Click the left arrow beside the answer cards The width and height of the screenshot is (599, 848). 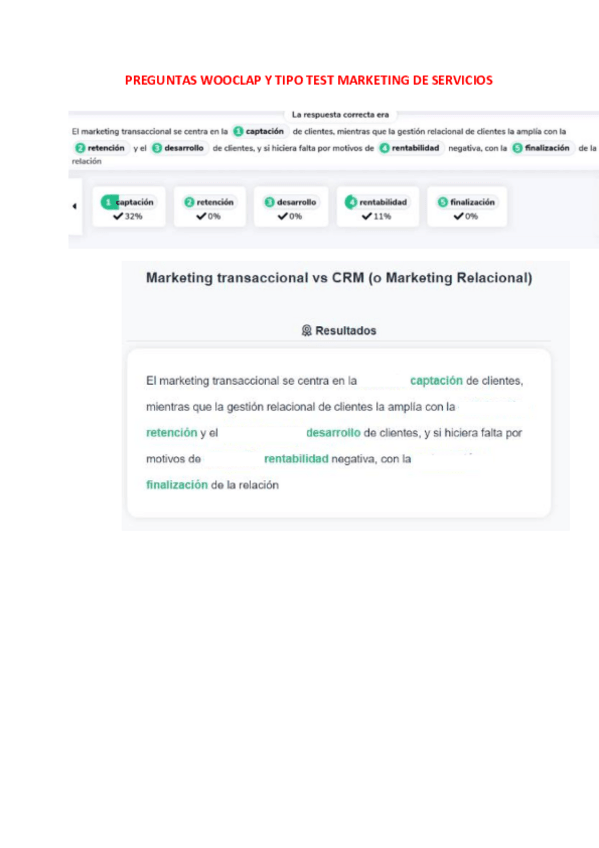[x=74, y=206]
